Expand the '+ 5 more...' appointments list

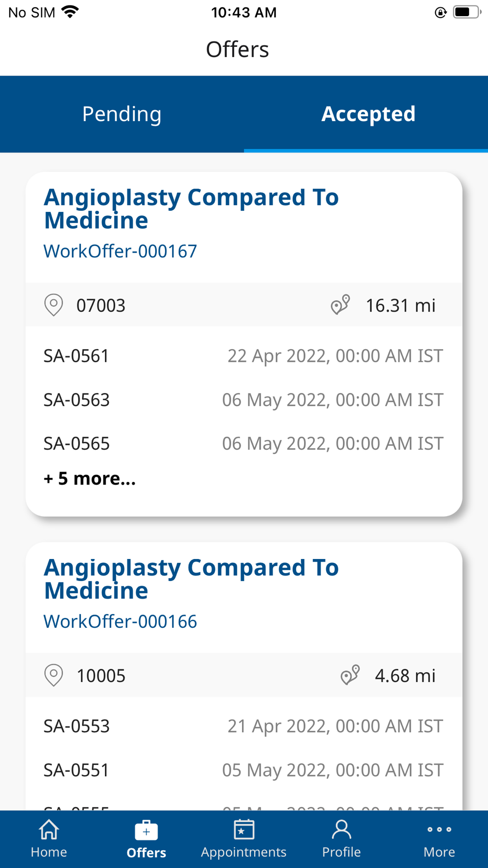[x=90, y=478]
